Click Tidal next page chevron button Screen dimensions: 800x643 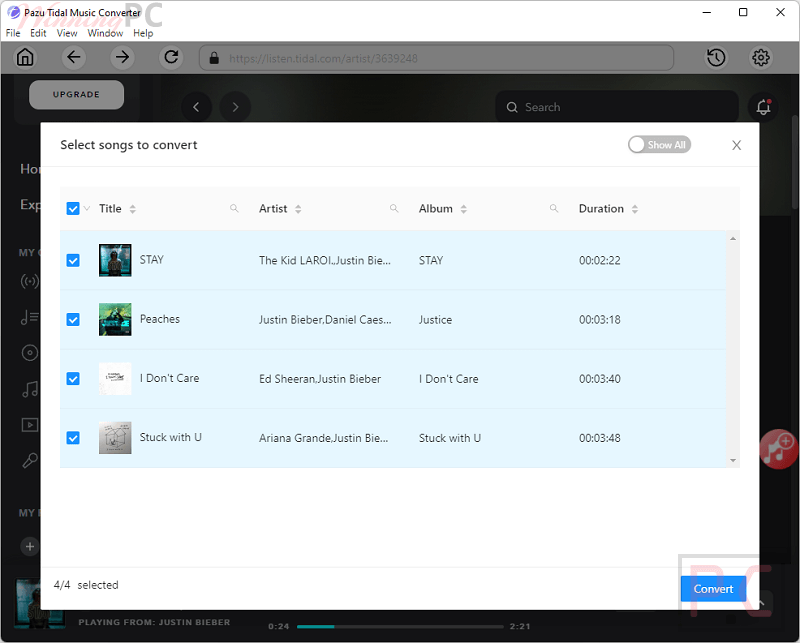pos(235,107)
